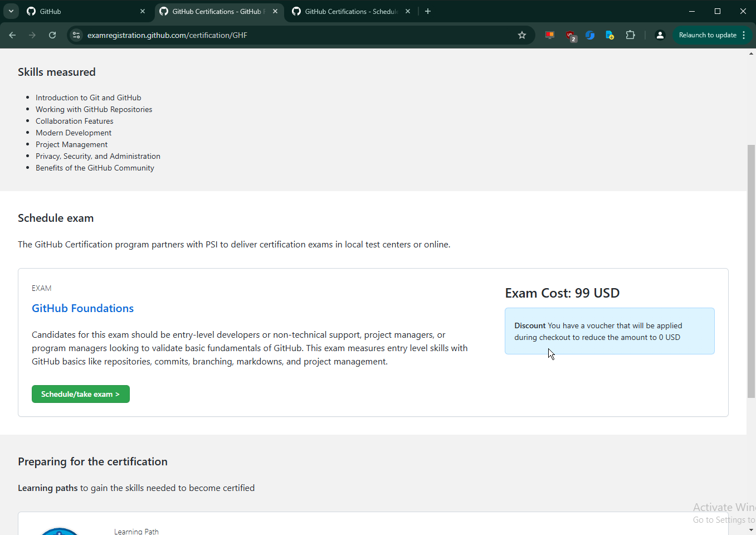This screenshot has width=756, height=535.
Task: Click 'Skills measured' heading
Action: pyautogui.click(x=57, y=72)
